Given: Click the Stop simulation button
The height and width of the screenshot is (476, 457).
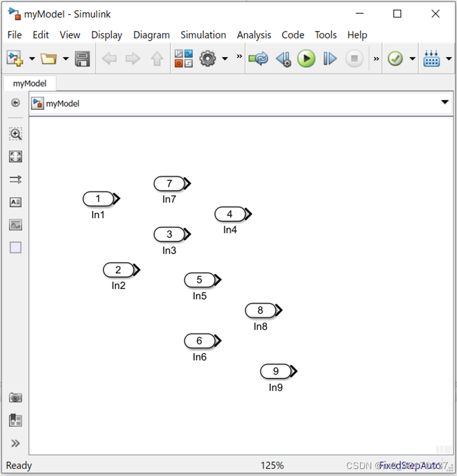Looking at the screenshot, I should (x=354, y=58).
